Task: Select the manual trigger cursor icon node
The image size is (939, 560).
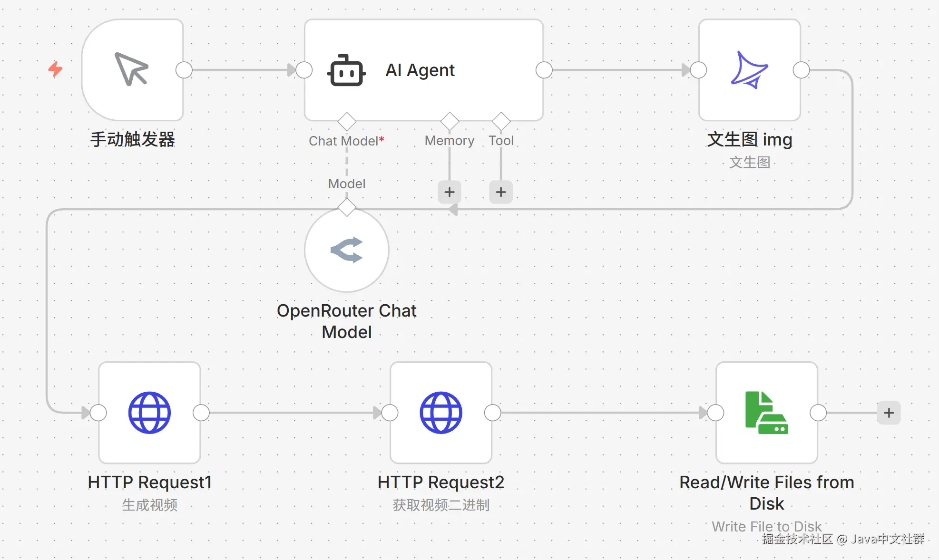Action: click(132, 70)
